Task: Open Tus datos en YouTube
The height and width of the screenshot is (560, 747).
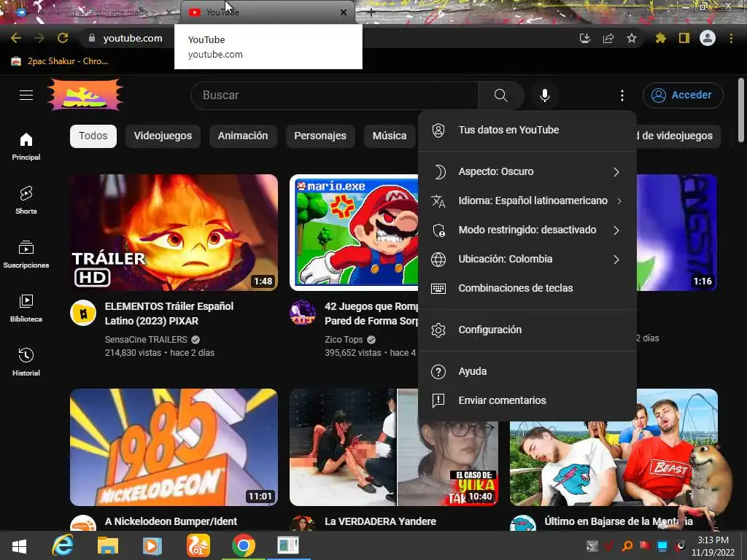Action: coord(527,130)
